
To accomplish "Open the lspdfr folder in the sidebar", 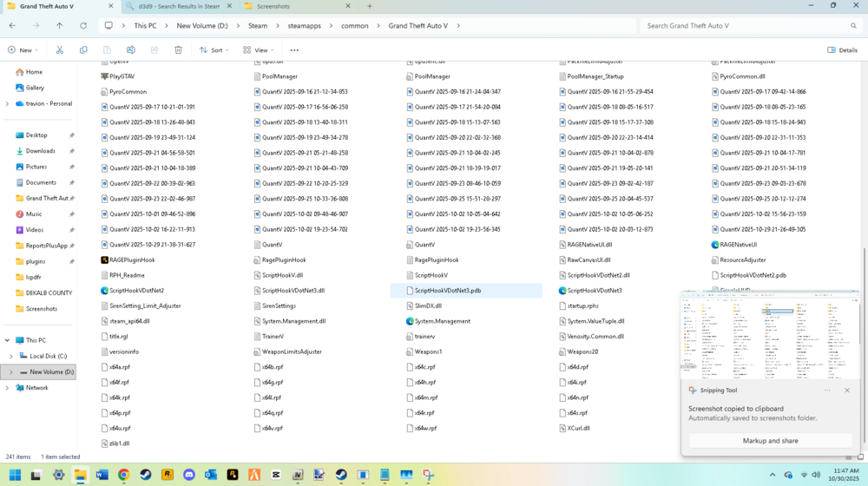I will [33, 277].
